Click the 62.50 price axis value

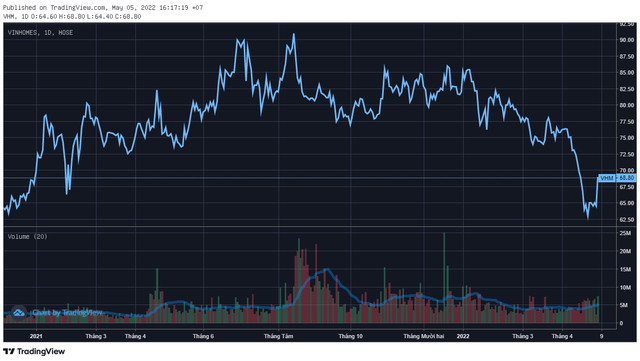click(627, 219)
